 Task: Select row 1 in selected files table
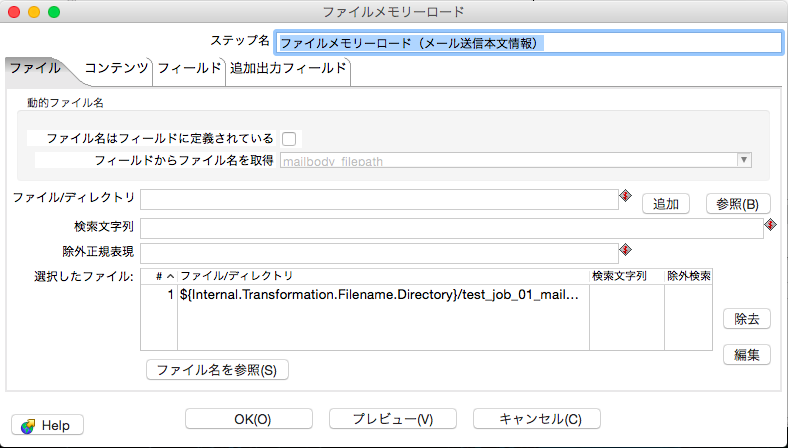click(380, 295)
